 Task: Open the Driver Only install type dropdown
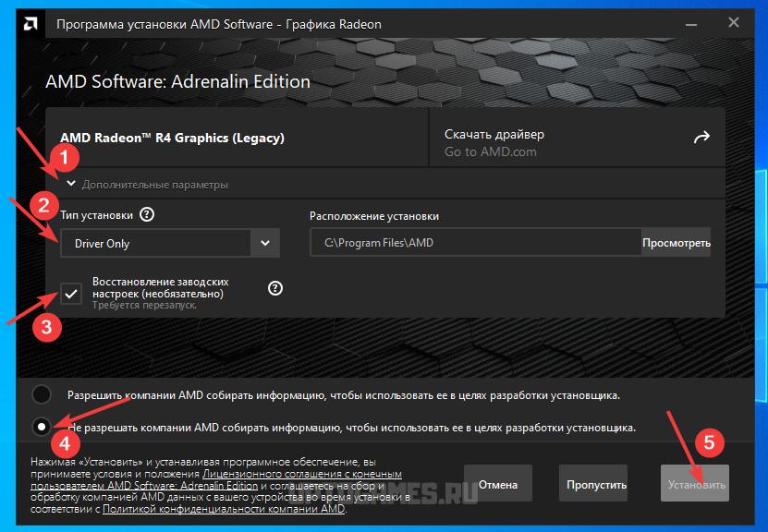coord(170,243)
